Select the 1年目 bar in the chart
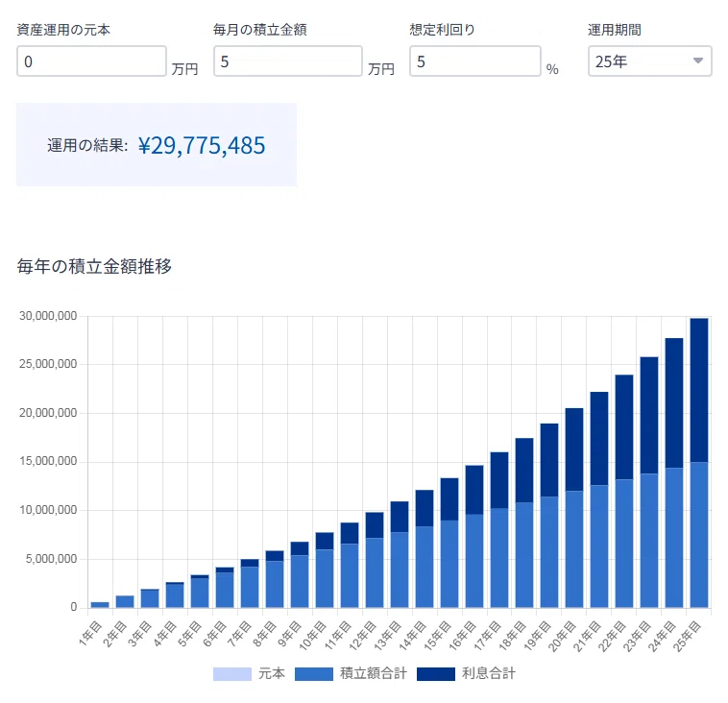The image size is (728, 703). click(x=100, y=604)
